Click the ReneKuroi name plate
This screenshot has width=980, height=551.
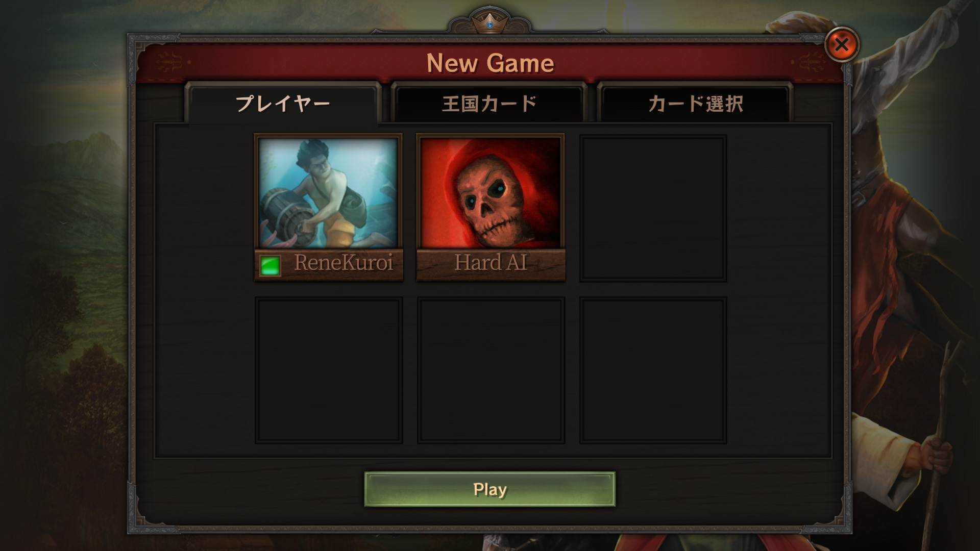[329, 264]
